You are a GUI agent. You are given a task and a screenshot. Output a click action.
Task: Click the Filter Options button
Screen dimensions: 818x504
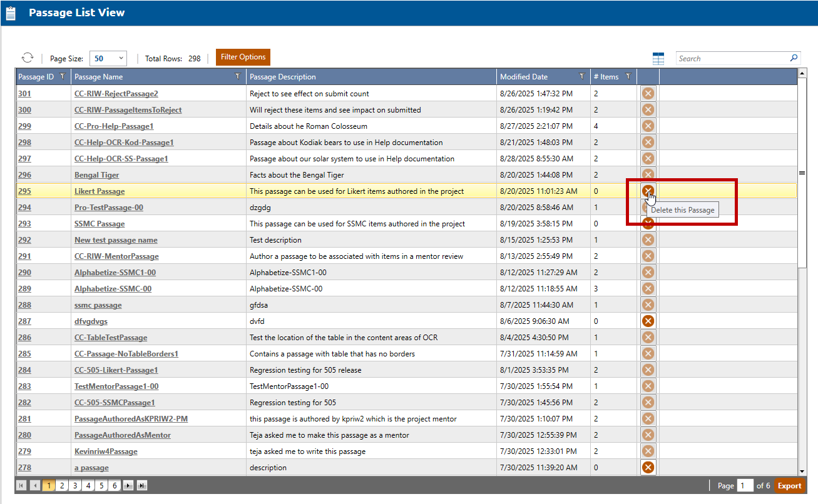coord(243,57)
